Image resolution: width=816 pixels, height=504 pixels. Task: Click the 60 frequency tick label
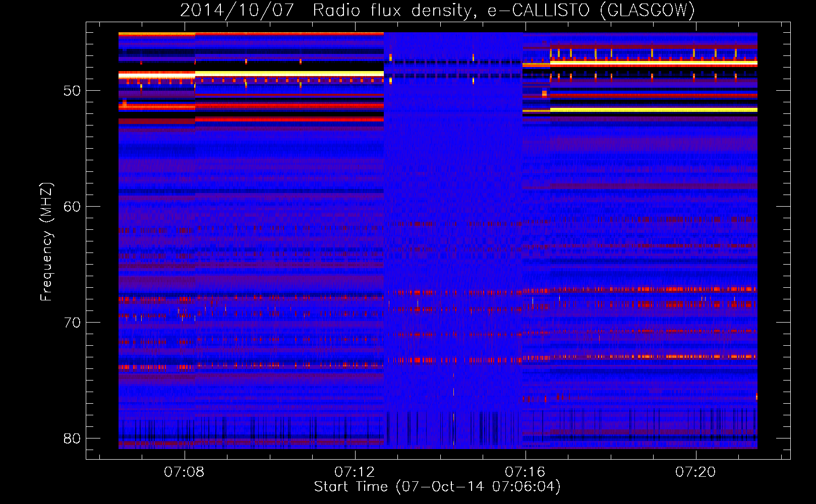72,207
